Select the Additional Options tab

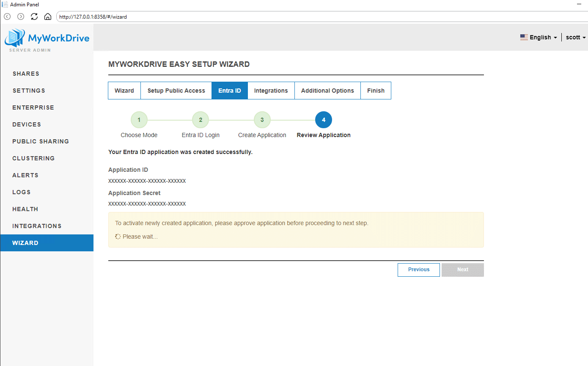point(327,91)
